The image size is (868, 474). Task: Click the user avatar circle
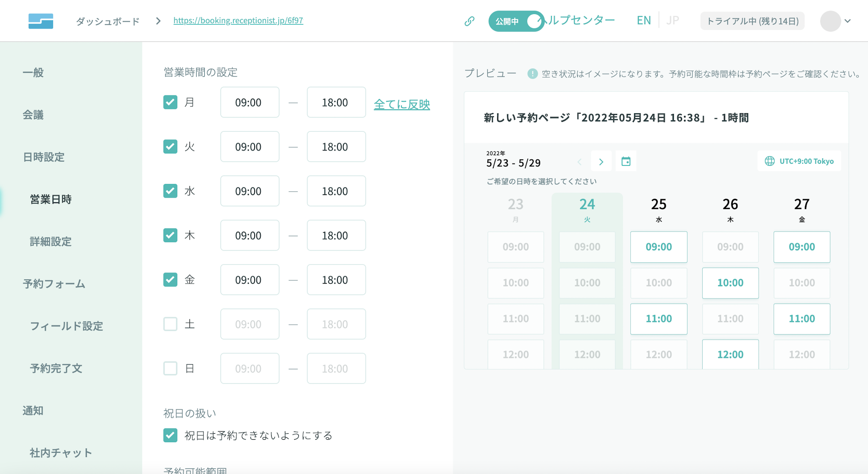click(x=830, y=21)
